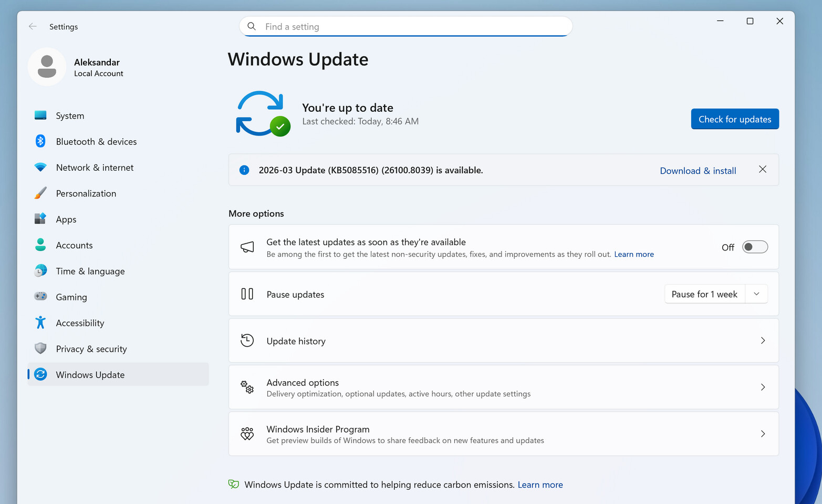Click the Update history clock icon

[247, 341]
